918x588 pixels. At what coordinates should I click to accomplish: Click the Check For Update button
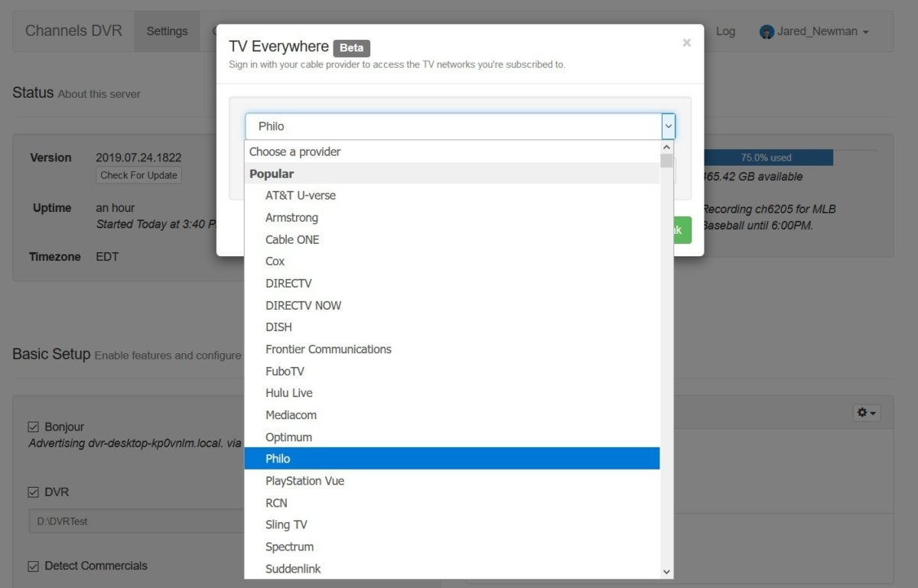139,175
